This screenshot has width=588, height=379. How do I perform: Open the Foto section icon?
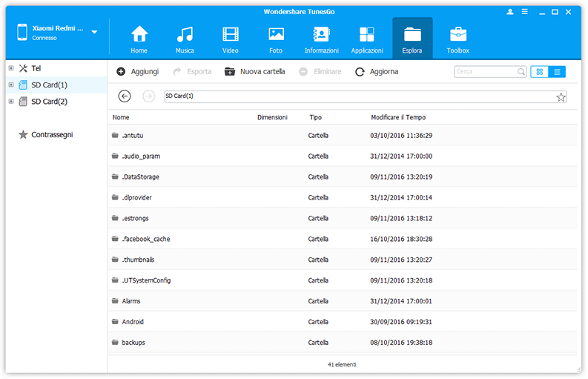[276, 35]
